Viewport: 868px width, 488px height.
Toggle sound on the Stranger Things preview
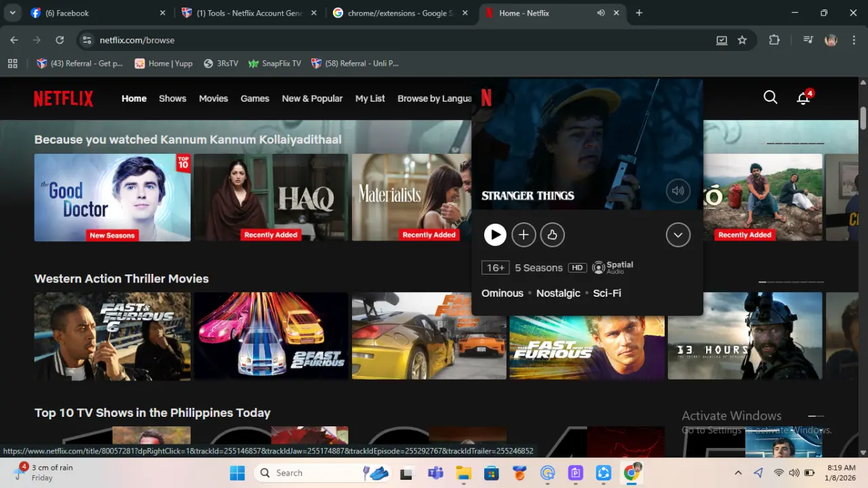(678, 191)
